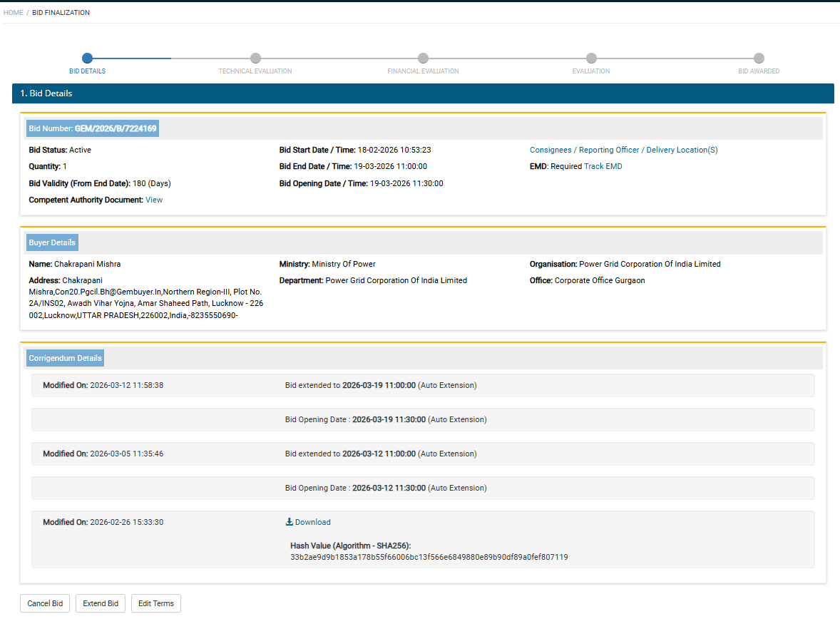840x619 pixels.
Task: Open Consignees / Reporting Officer / Delivery Location link
Action: (623, 150)
